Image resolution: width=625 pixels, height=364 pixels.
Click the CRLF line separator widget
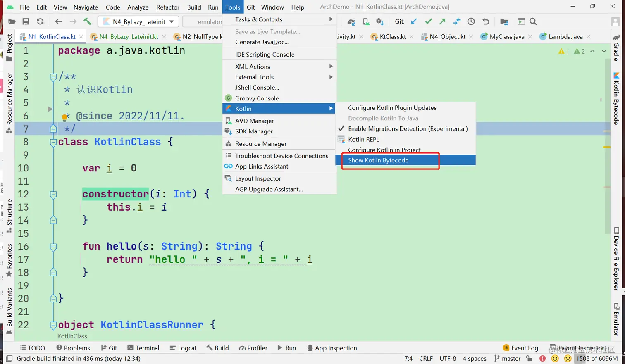coord(426,359)
